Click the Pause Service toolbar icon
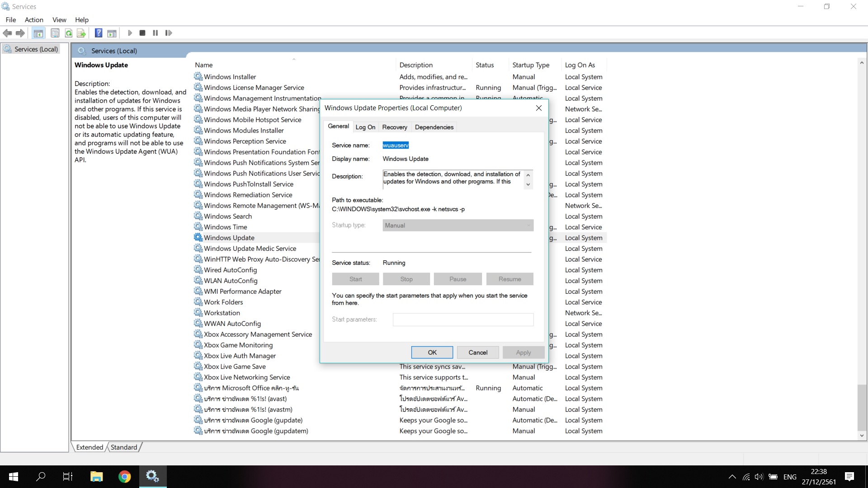 [156, 33]
